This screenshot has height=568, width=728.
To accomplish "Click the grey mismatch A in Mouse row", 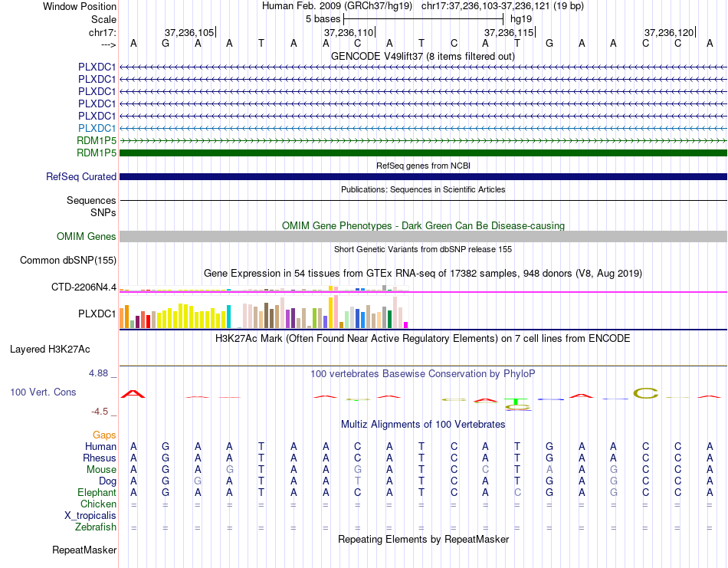I will (549, 470).
